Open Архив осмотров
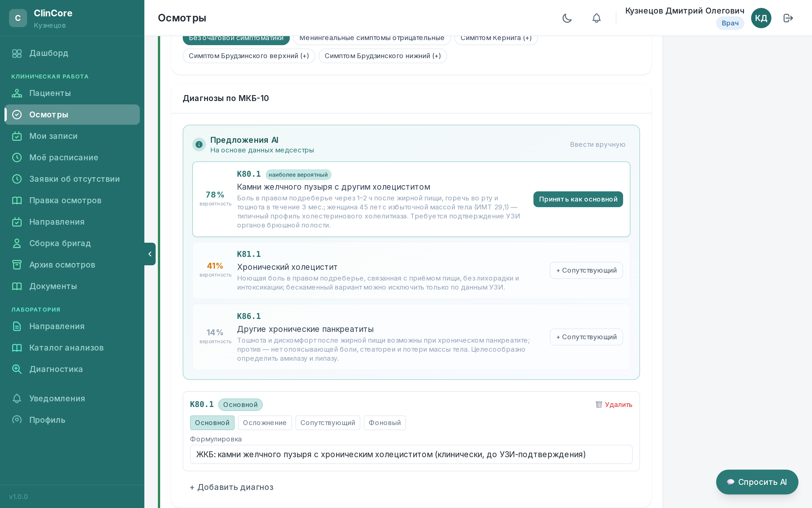The image size is (812, 508). click(x=72, y=265)
